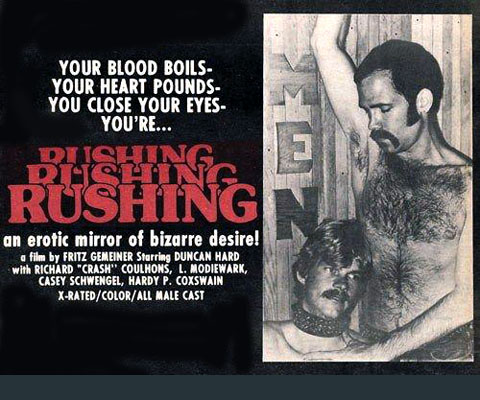The height and width of the screenshot is (400, 480).
Task: Click the tagline 'an erotic mirror of bizarre desire!'
Action: click(x=131, y=240)
